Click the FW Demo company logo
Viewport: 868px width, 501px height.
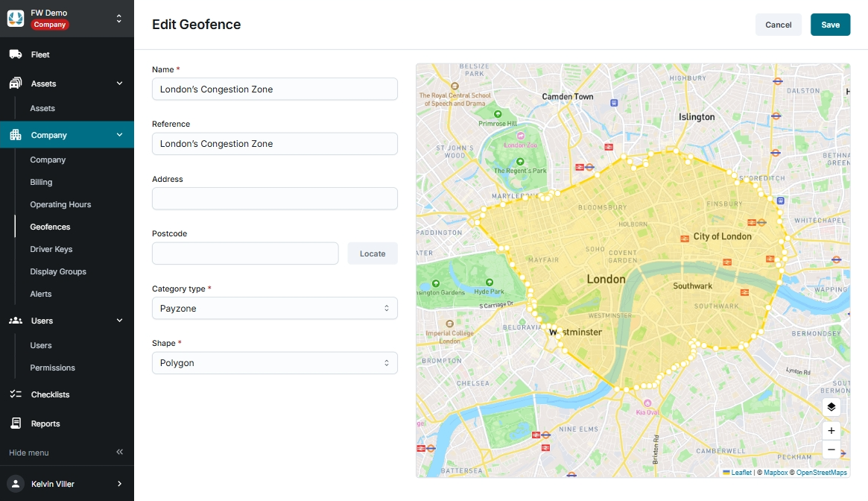16,19
